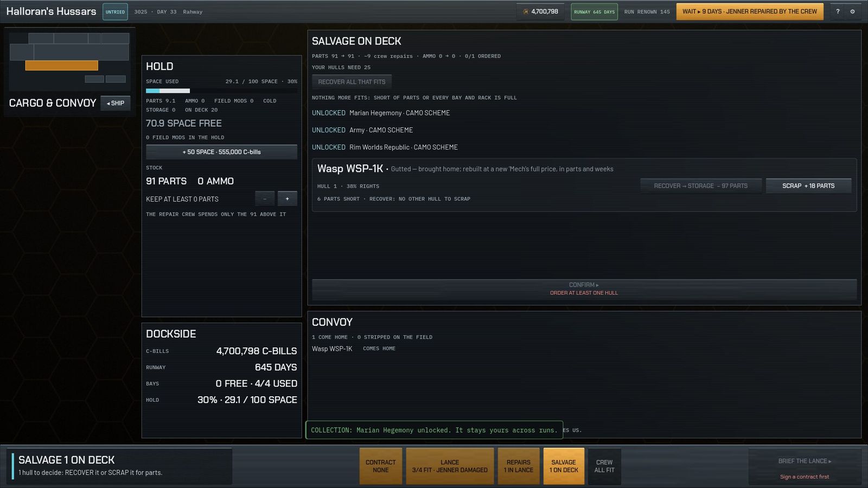Click the 'Sign a contract first' notice
868x488 pixels.
pos(805,477)
